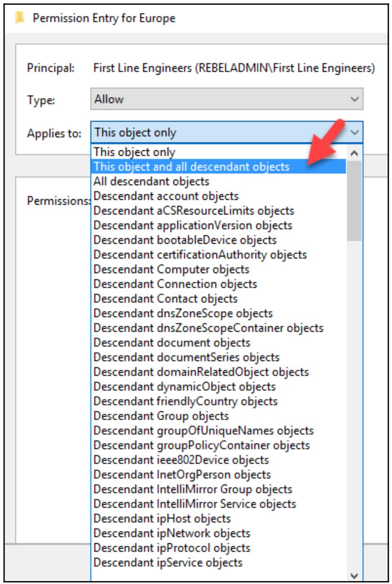392x584 pixels.
Task: Click the list scrollbar down arrow
Action: (354, 575)
